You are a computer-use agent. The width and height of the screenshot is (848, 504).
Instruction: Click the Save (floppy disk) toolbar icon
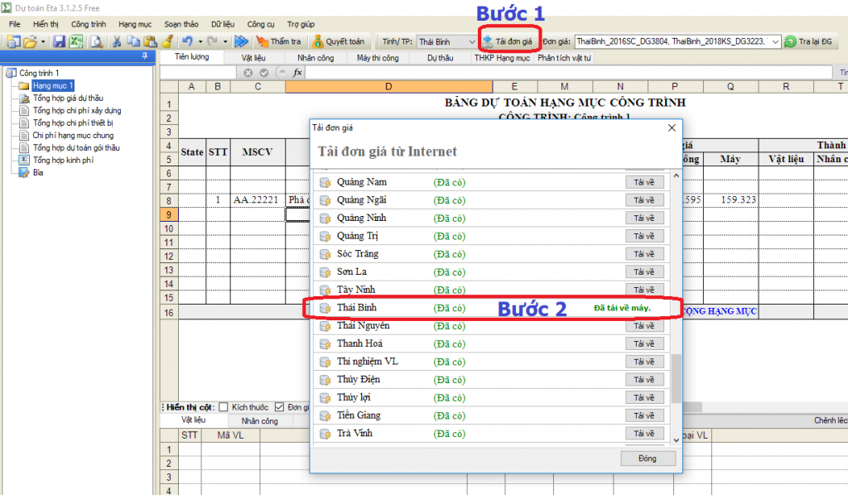click(60, 41)
